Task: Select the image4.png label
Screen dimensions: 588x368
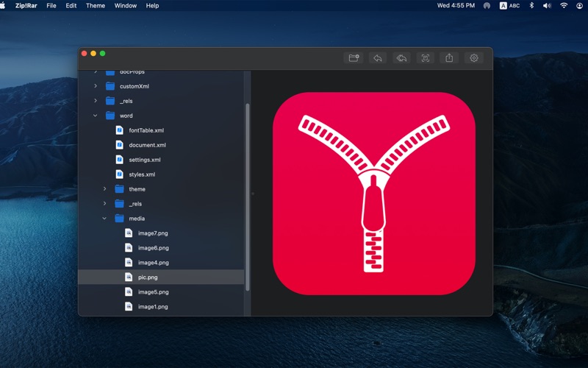Action: [x=154, y=263]
